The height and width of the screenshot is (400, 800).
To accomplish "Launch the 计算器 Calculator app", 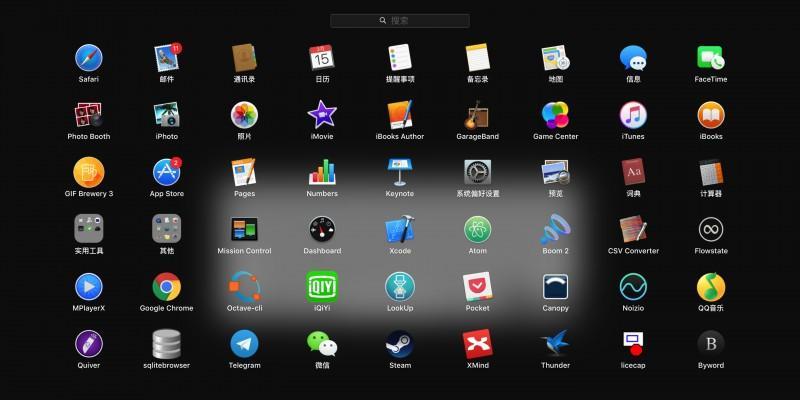I will pyautogui.click(x=711, y=172).
